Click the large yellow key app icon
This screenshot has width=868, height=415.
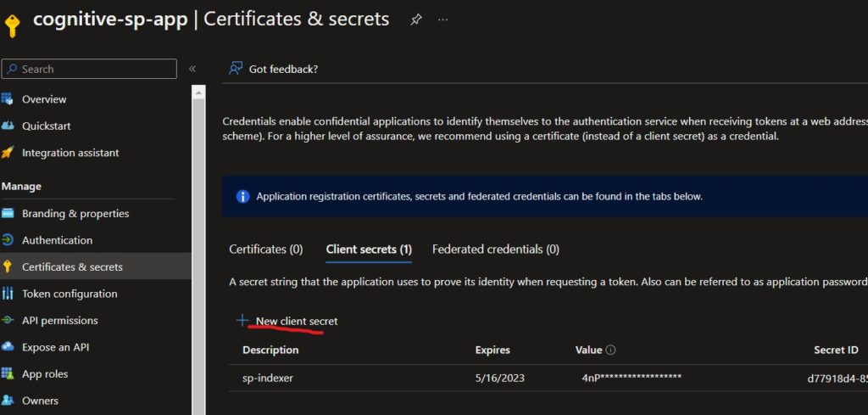coord(11,25)
